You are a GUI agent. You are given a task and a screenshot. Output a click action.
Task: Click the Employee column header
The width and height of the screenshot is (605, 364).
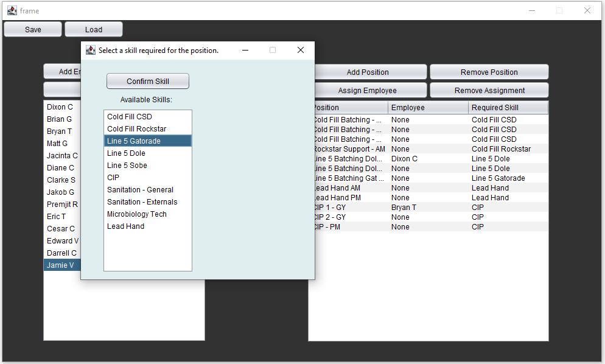[428, 108]
